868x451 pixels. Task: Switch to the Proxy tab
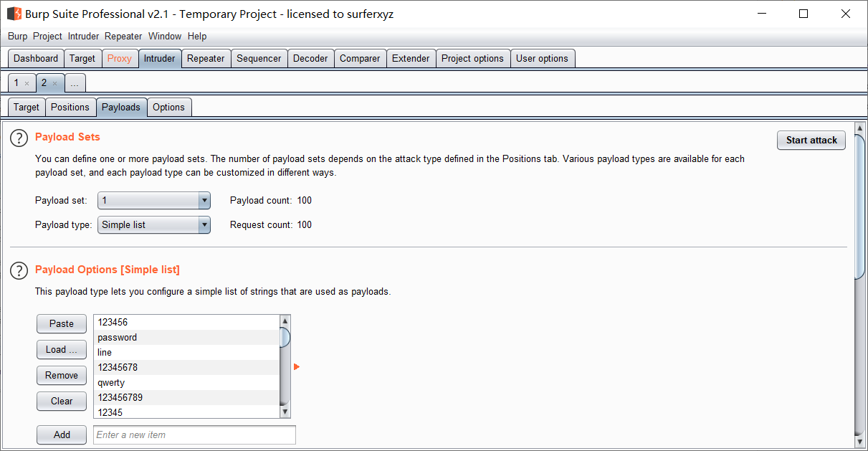pyautogui.click(x=120, y=59)
